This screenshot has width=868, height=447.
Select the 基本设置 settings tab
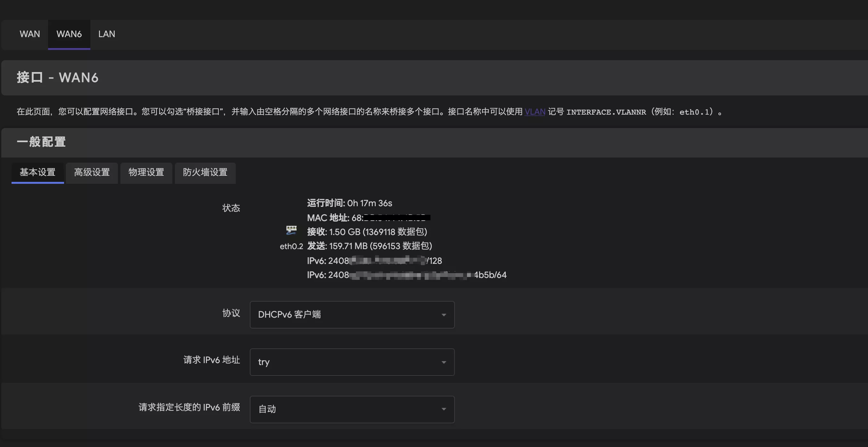click(x=37, y=173)
